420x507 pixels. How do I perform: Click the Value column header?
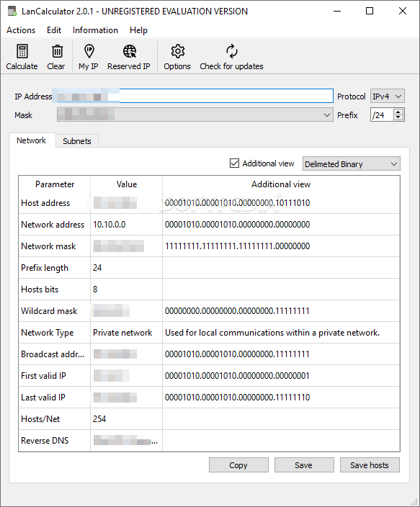tap(127, 184)
